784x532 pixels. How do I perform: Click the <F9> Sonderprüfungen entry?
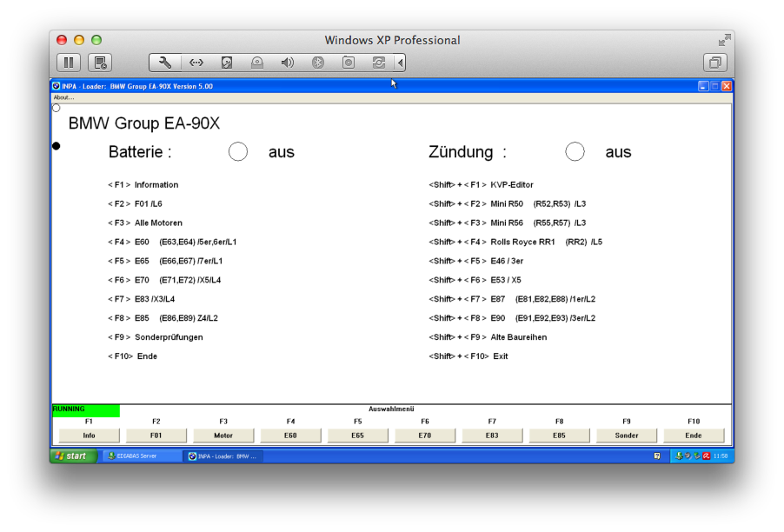pyautogui.click(x=156, y=337)
